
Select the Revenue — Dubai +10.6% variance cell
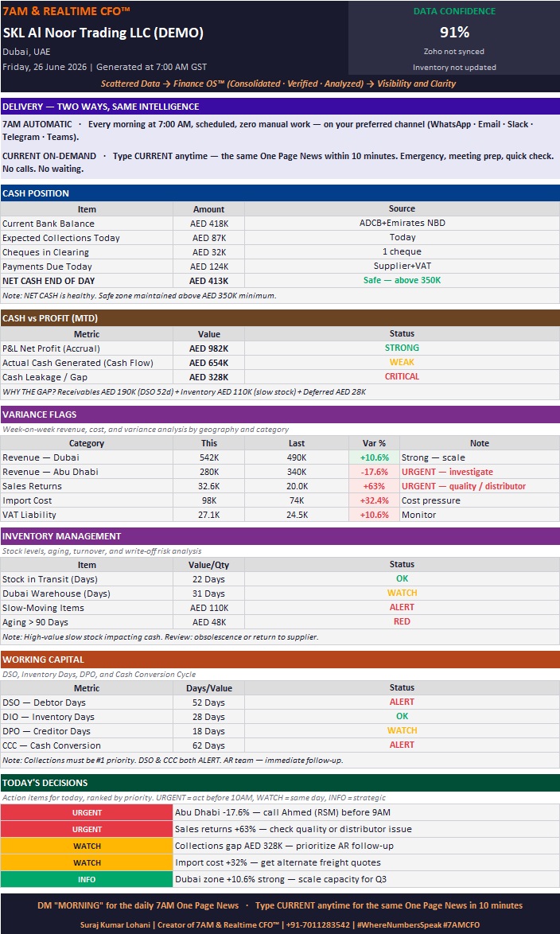click(x=374, y=457)
